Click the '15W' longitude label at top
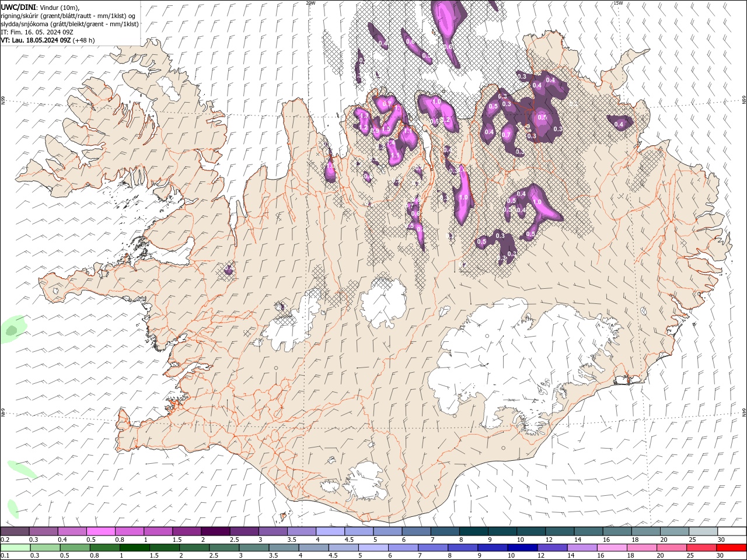Viewport: 747px width, 560px height. (618, 2)
